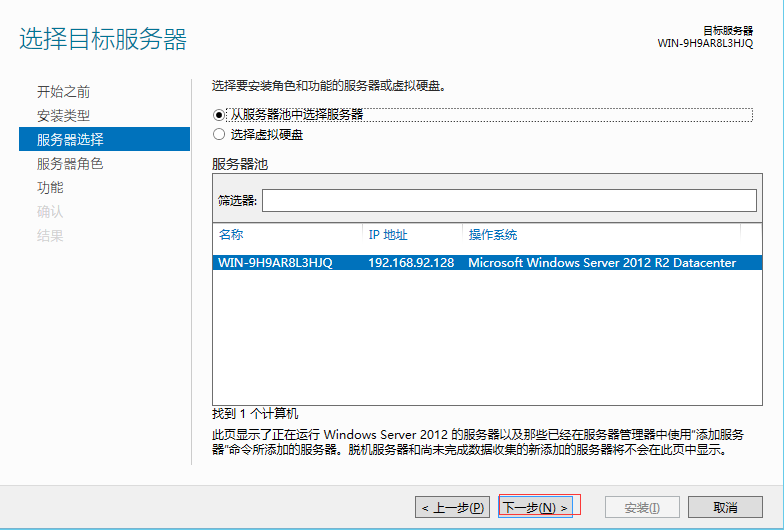
Task: Go back with the 上一步(P) button
Action: pos(454,508)
